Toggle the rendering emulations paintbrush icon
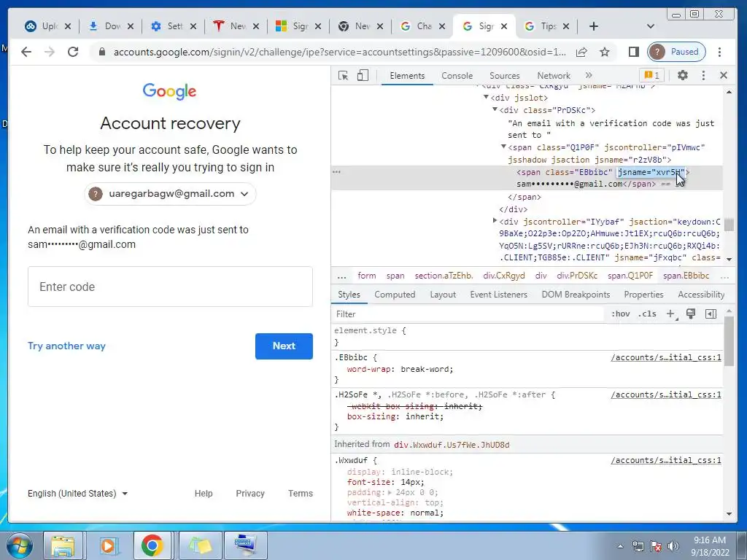The height and width of the screenshot is (560, 747). pyautogui.click(x=690, y=314)
